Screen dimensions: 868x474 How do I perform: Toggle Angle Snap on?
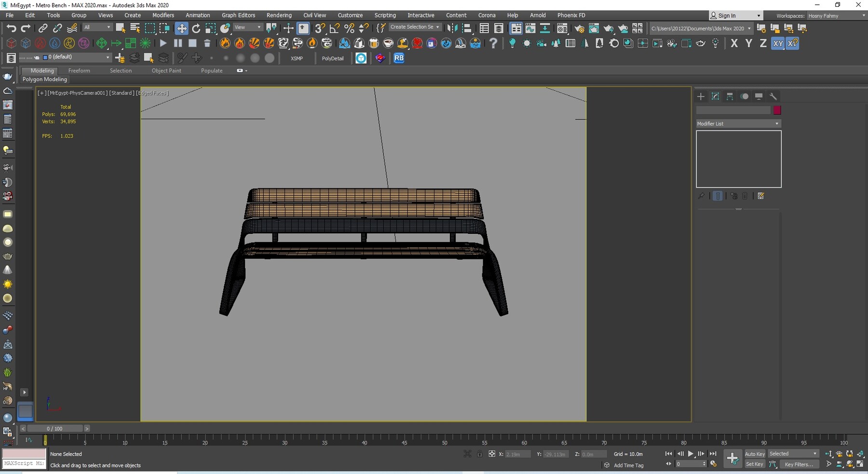334,27
